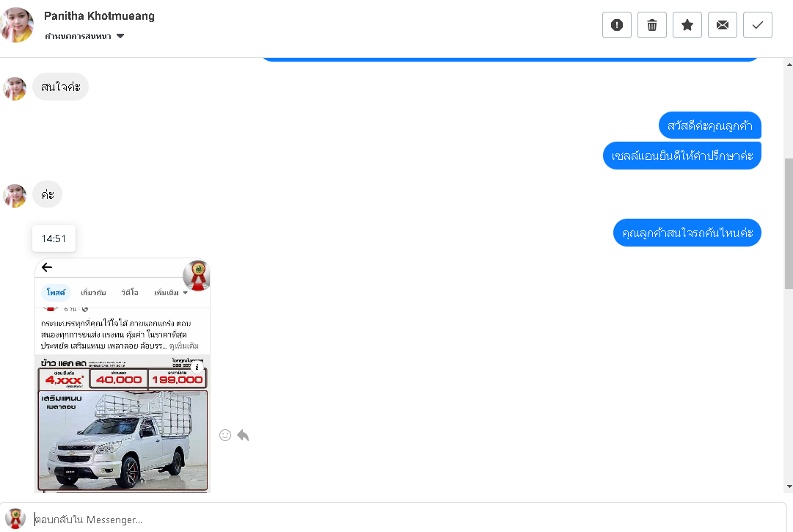
Task: Star this conversation as follow up
Action: [x=687, y=25]
